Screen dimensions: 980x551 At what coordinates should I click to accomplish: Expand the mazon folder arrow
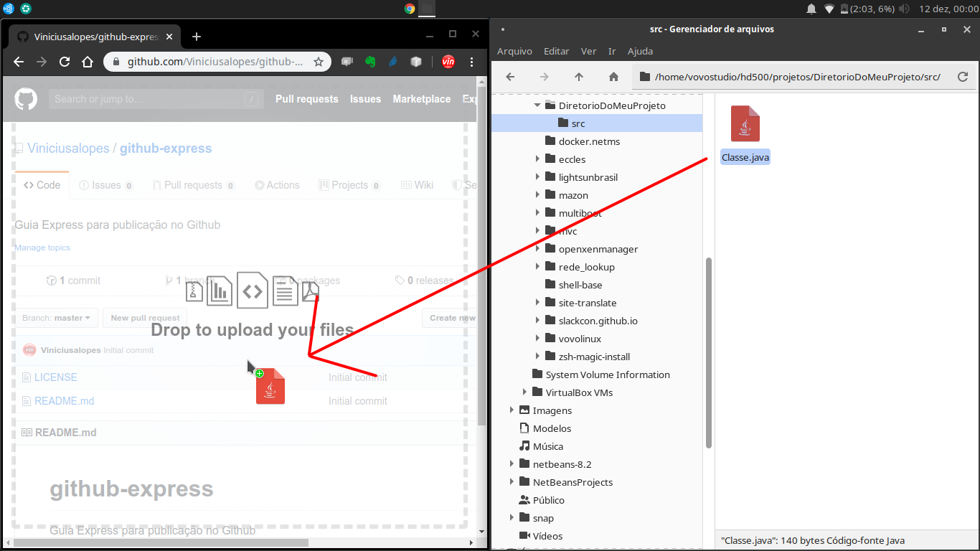(537, 195)
